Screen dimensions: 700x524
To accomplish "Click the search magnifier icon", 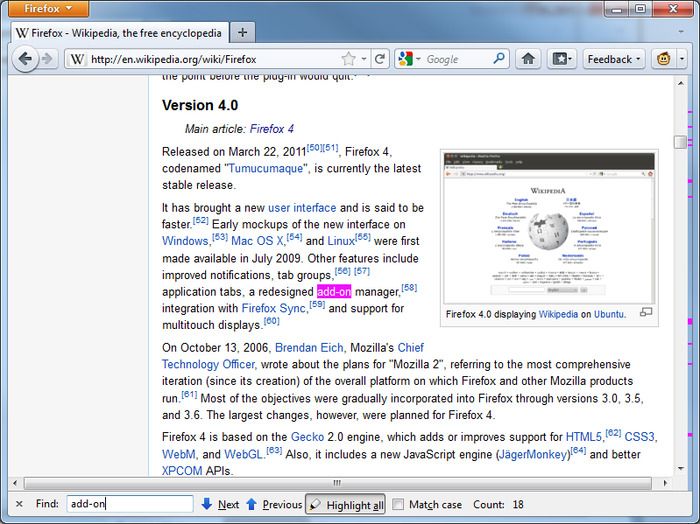I will pyautogui.click(x=499, y=58).
